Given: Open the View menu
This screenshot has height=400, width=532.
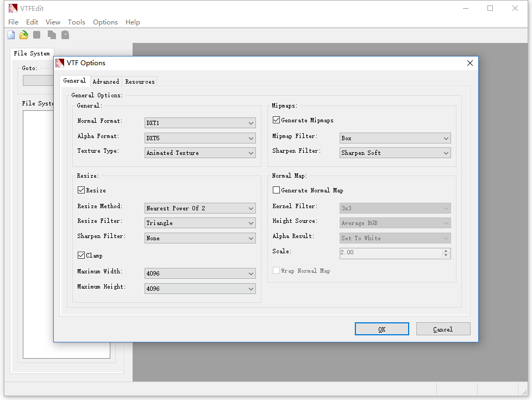Looking at the screenshot, I should (x=53, y=22).
